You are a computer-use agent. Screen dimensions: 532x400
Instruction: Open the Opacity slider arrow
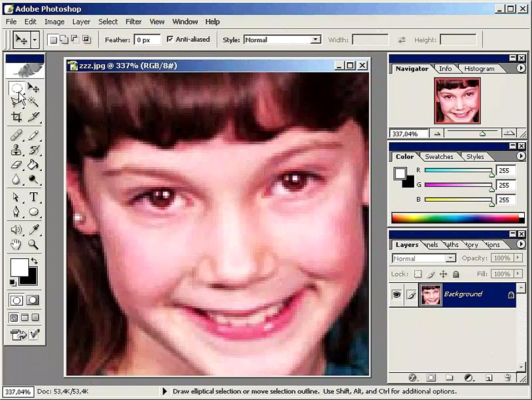tap(518, 258)
